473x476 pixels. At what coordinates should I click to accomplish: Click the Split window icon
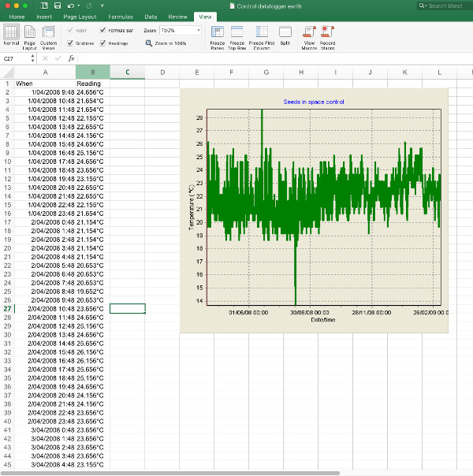click(285, 32)
